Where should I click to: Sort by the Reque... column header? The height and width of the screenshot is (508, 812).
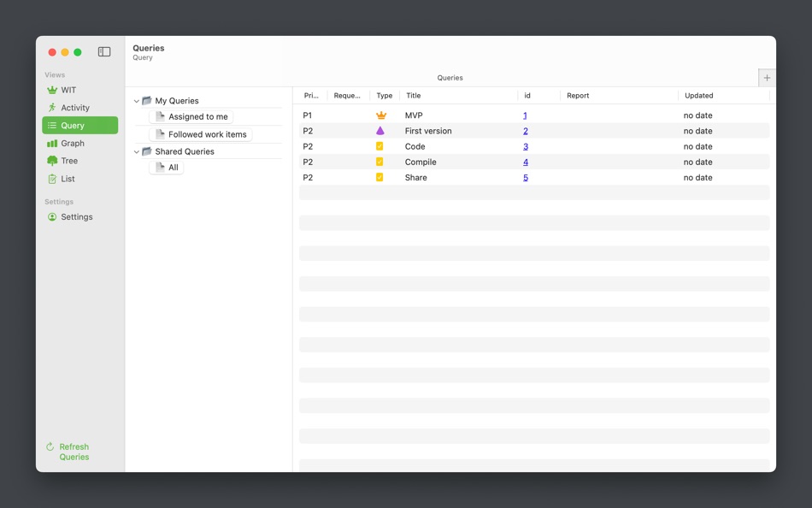tap(347, 96)
